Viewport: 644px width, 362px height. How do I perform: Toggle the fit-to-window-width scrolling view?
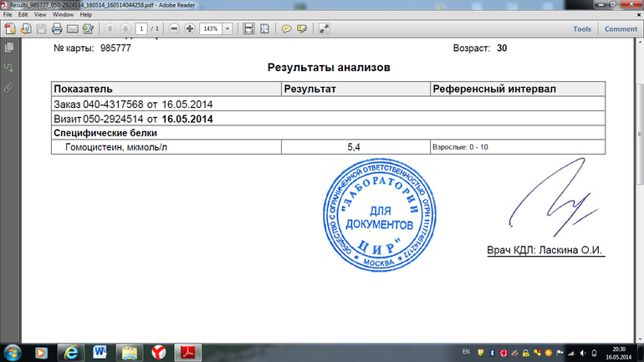248,28
